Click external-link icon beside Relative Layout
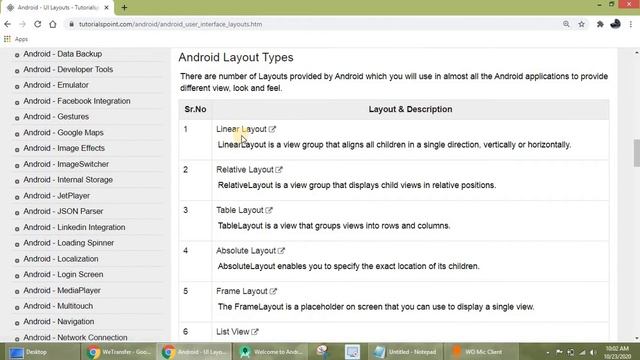 pyautogui.click(x=279, y=169)
